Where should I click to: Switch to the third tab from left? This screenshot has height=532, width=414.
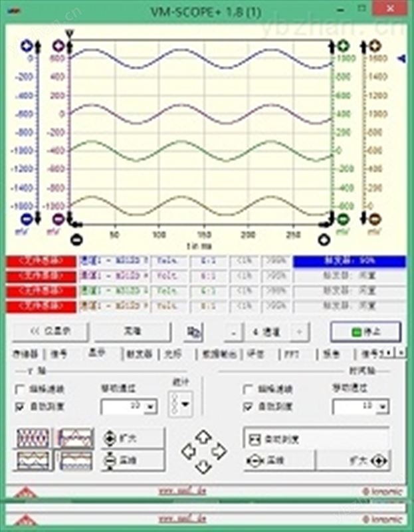96,353
